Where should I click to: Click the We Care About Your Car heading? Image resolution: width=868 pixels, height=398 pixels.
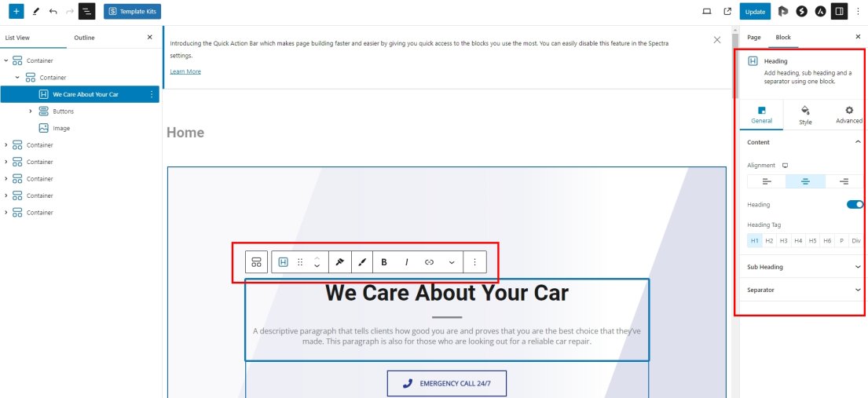tap(447, 292)
